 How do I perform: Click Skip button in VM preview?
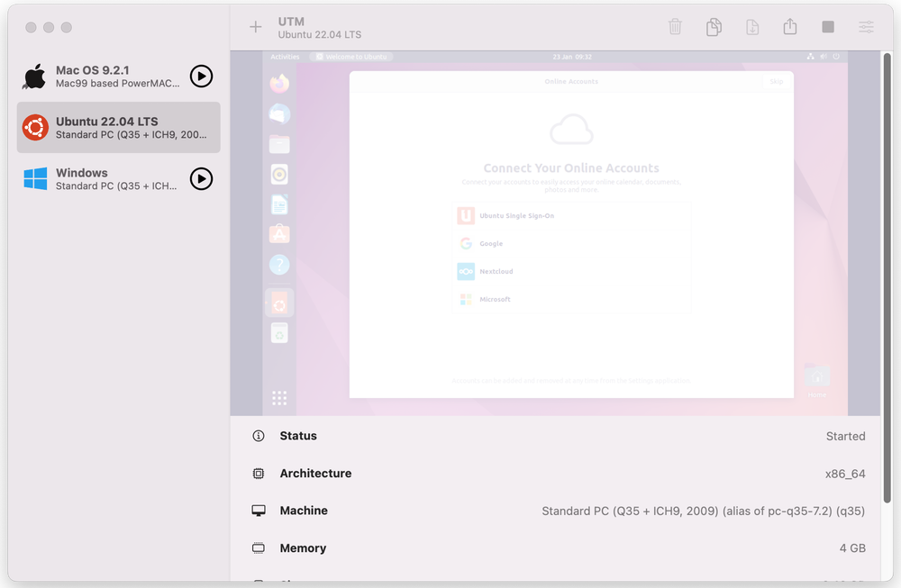point(776,82)
